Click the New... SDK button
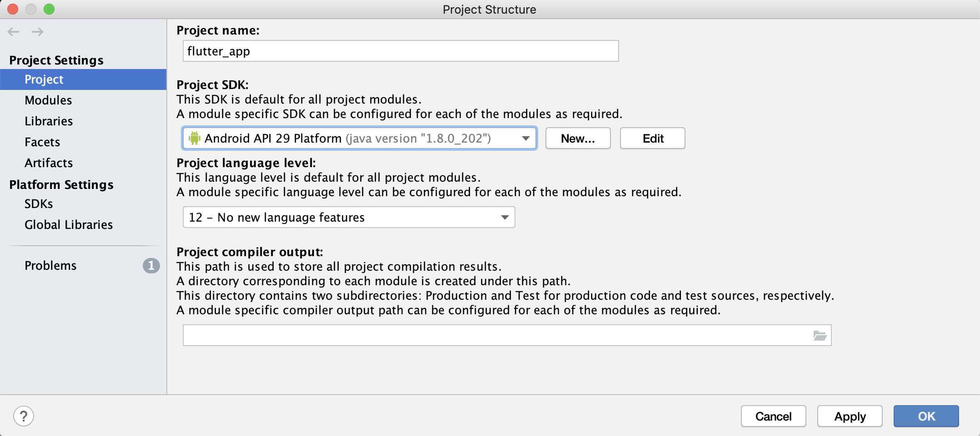Image resolution: width=980 pixels, height=436 pixels. pyautogui.click(x=578, y=138)
